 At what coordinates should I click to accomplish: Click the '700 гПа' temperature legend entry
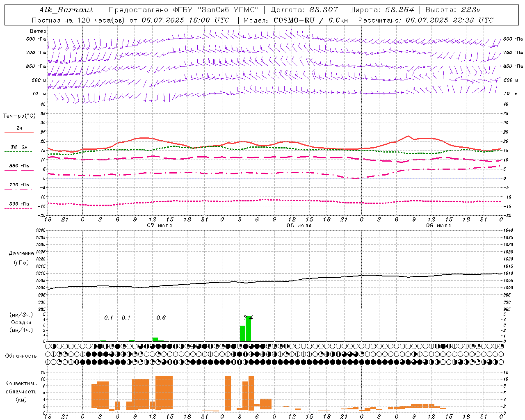click(19, 185)
